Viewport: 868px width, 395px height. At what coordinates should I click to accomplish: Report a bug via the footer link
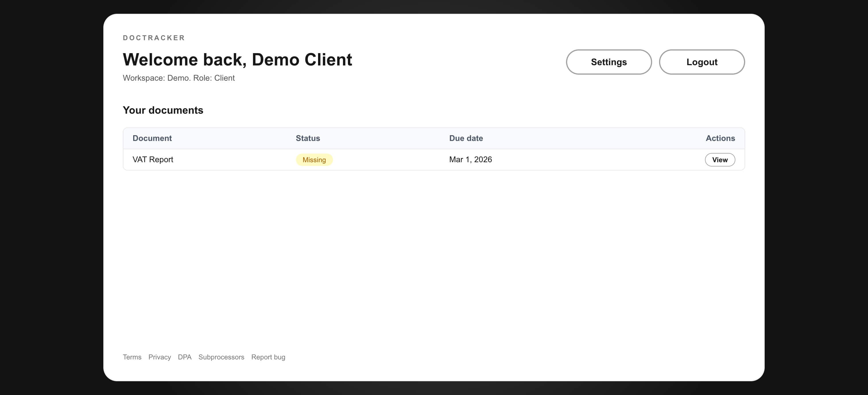pyautogui.click(x=268, y=357)
